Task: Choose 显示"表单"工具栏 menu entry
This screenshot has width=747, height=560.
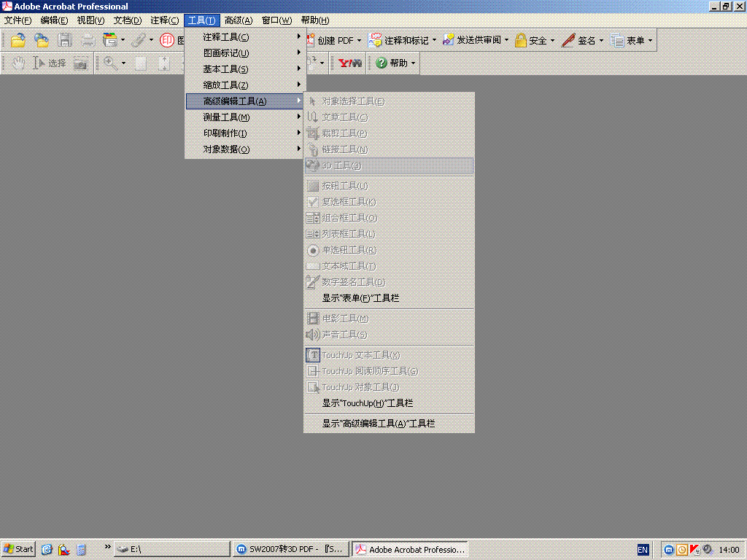Action: pos(389,298)
